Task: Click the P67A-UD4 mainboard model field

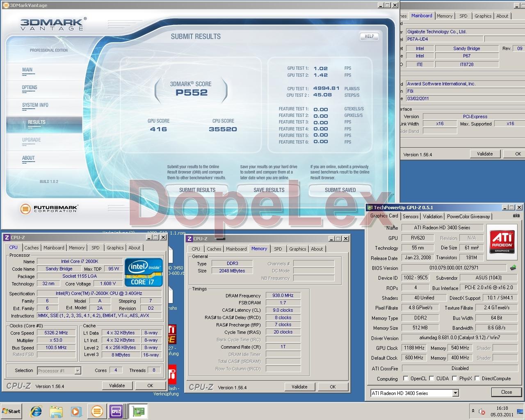Action: [445, 39]
